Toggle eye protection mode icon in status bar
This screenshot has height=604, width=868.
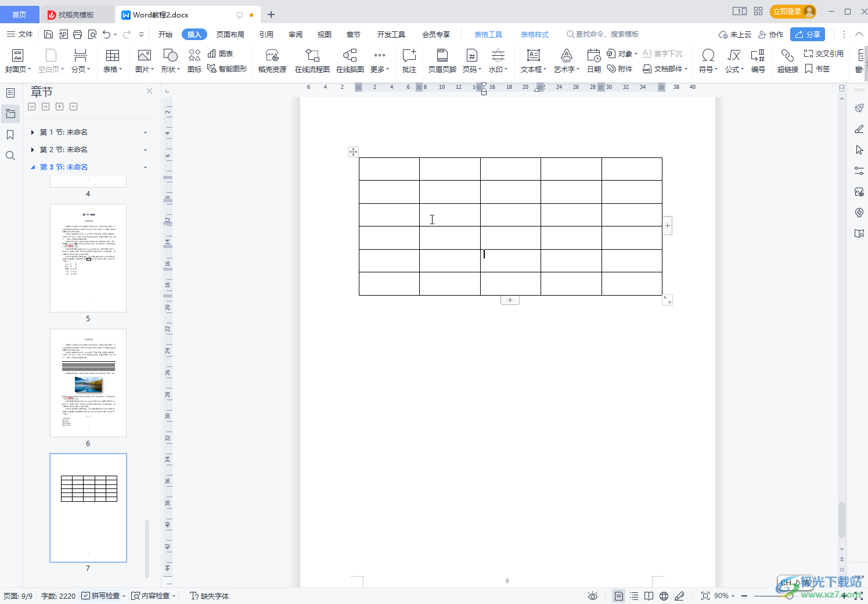[x=593, y=596]
